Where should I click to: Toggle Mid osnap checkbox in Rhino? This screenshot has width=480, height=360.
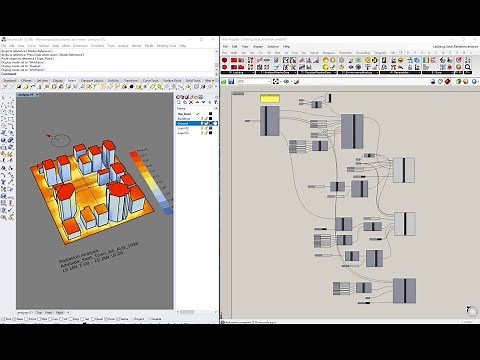click(x=40, y=319)
